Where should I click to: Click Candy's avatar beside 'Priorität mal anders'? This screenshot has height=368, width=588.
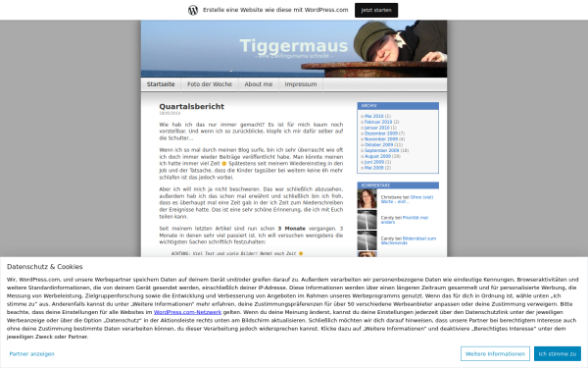click(367, 220)
